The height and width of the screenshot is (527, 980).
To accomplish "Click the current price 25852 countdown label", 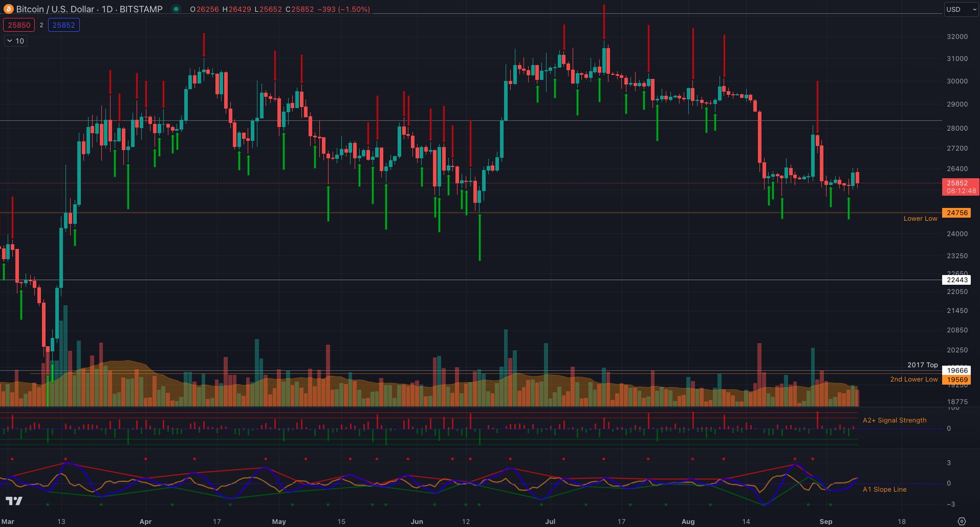I will point(961,187).
